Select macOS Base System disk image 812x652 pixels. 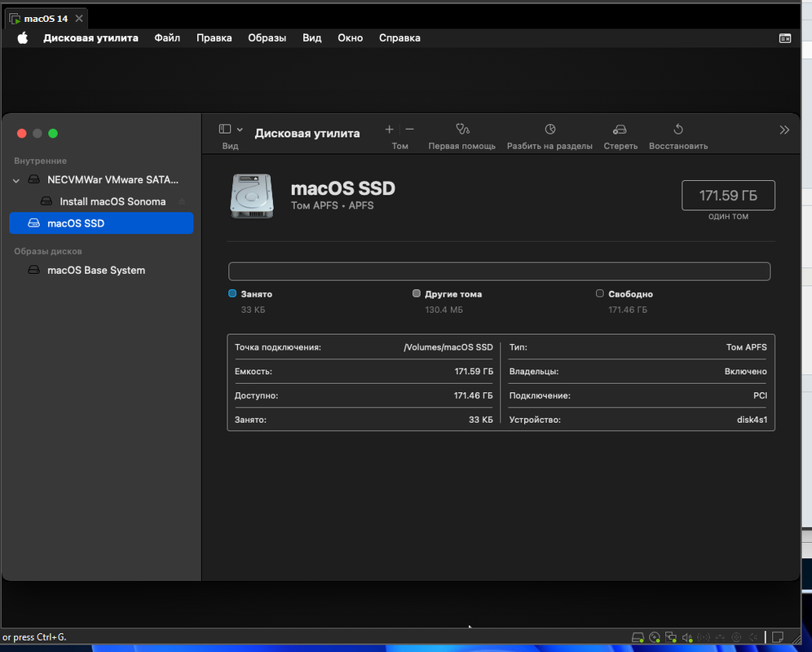point(101,271)
